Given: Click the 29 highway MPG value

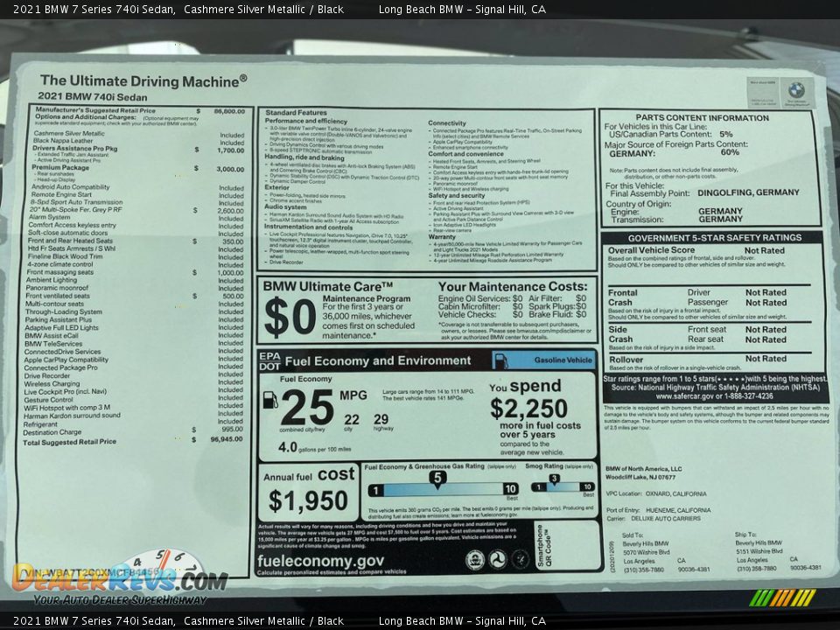Looking at the screenshot, I should point(381,419).
